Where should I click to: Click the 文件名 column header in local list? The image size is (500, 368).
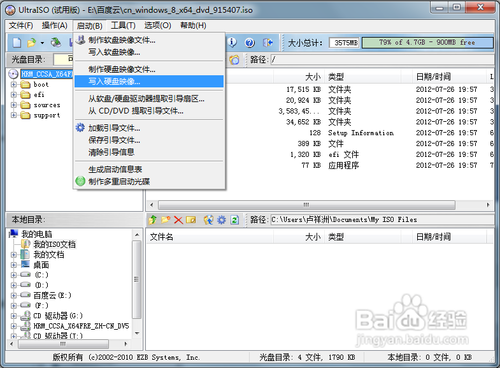(x=210, y=237)
